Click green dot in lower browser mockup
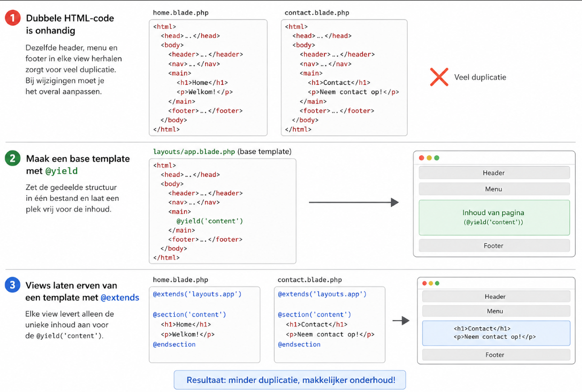The width and height of the screenshot is (582, 392). point(437,283)
